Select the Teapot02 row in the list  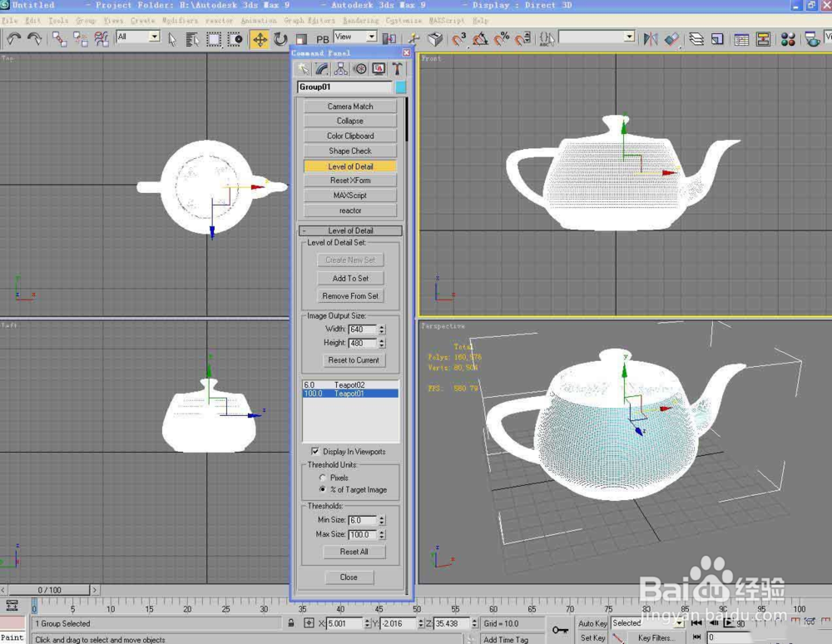click(x=350, y=384)
